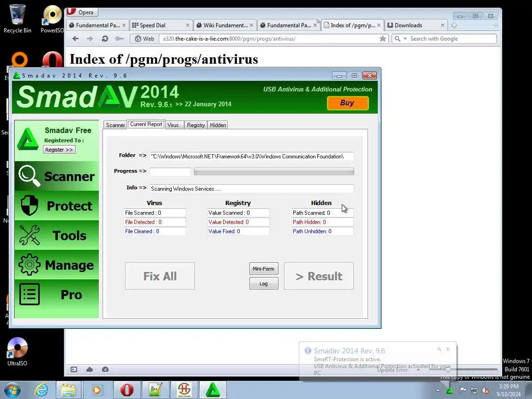Select the Current Report tab

(146, 124)
